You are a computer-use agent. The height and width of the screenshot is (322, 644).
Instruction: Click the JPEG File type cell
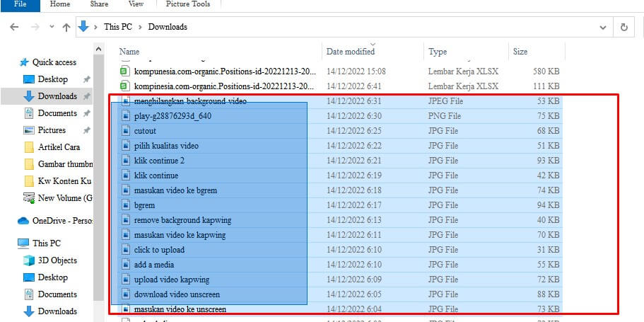[x=445, y=100]
